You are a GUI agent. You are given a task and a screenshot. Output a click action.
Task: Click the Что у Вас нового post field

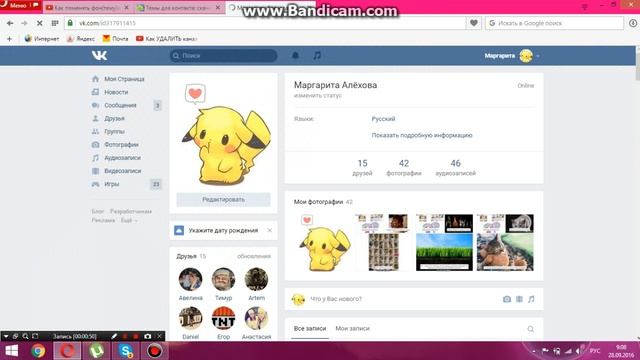336,299
